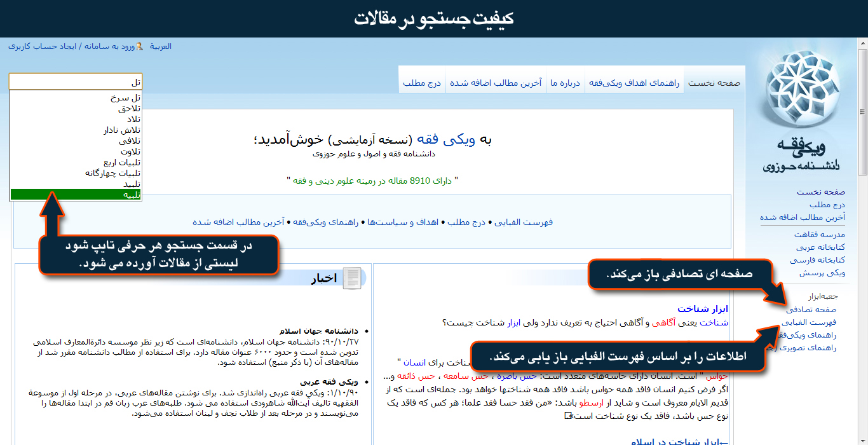868x445 pixels.
Task: Pick highlighted تلبیه suggestion
Action: [132, 195]
